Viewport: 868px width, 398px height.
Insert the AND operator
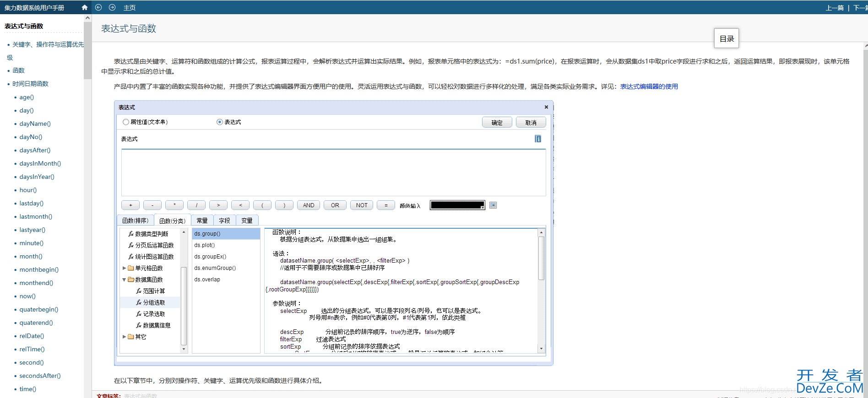tap(309, 205)
